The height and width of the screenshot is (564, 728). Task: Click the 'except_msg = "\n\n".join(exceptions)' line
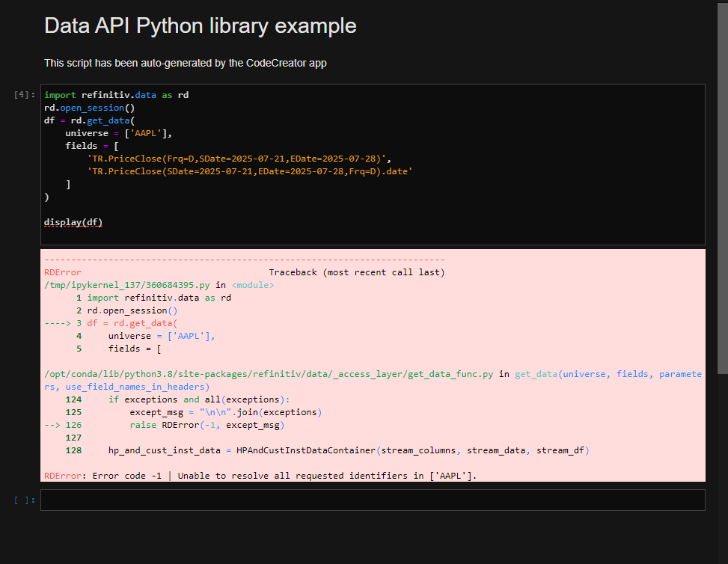tap(226, 412)
